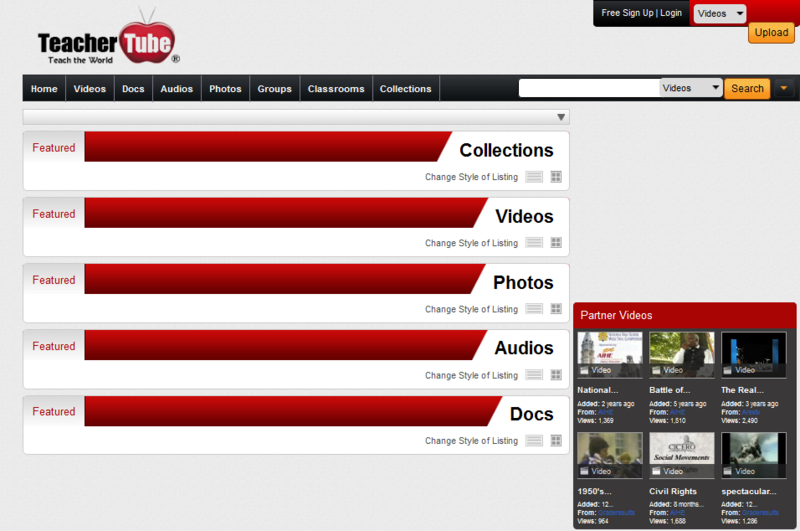The width and height of the screenshot is (800, 531).
Task: Switch Collections section to grid view icon
Action: (x=556, y=177)
